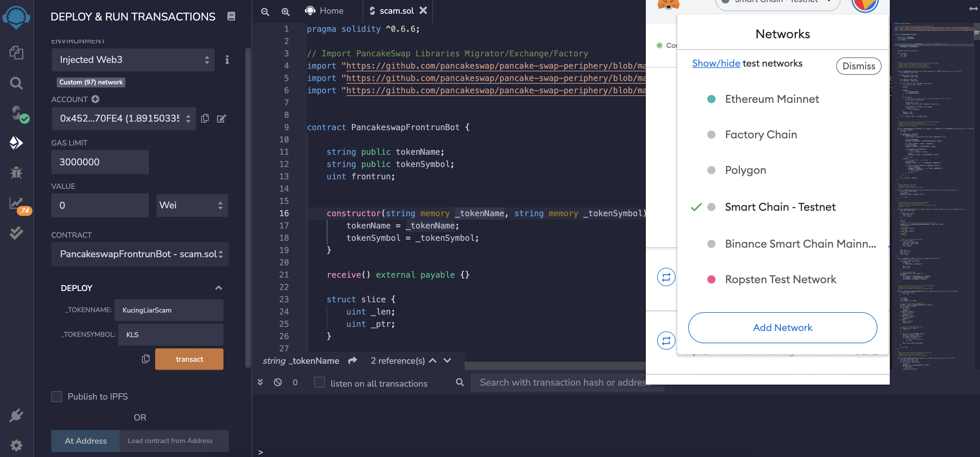Screen dimensions: 980x457
Task: Click the clear terminal console icon
Action: tap(278, 382)
